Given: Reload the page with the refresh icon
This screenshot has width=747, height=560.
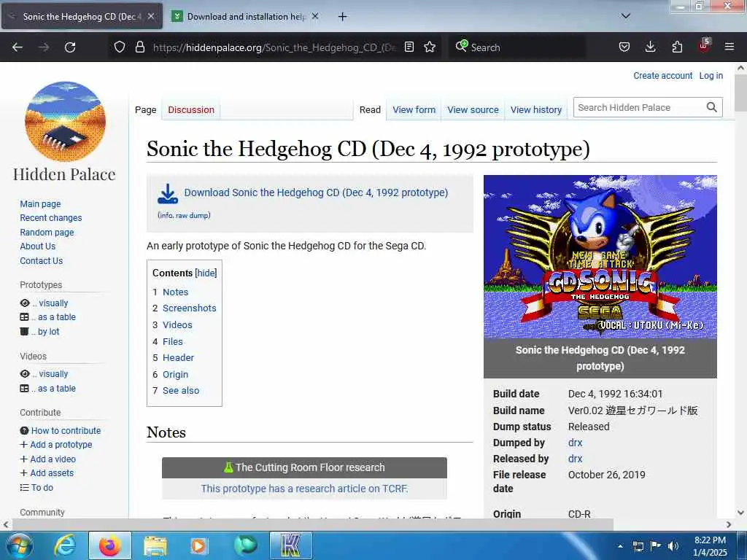Looking at the screenshot, I should coord(70,47).
